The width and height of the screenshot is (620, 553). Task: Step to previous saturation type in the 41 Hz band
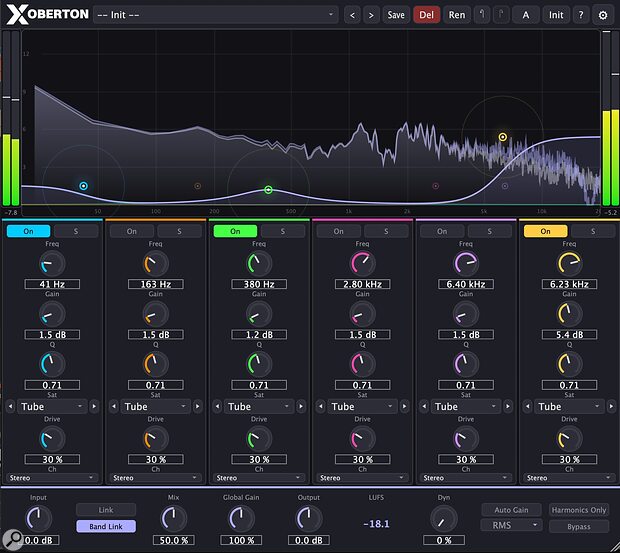[x=10, y=406]
